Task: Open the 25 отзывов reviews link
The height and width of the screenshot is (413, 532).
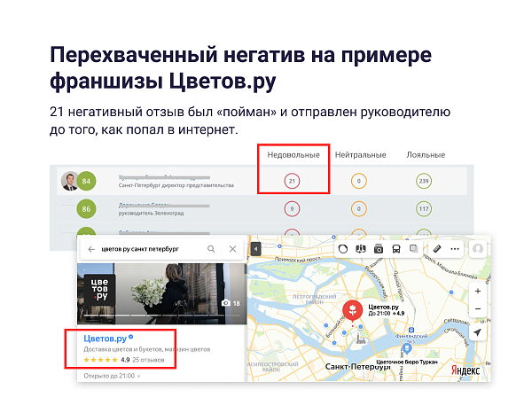Action: tap(148, 360)
